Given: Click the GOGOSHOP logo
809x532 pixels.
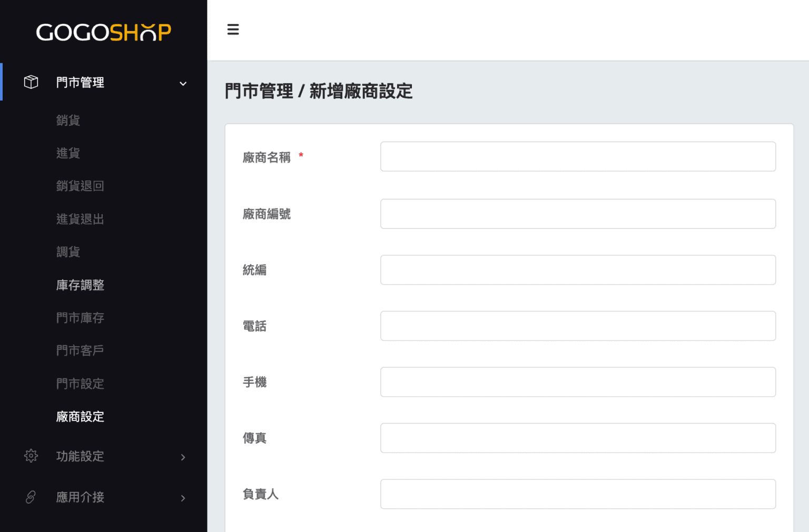Looking at the screenshot, I should [x=103, y=32].
